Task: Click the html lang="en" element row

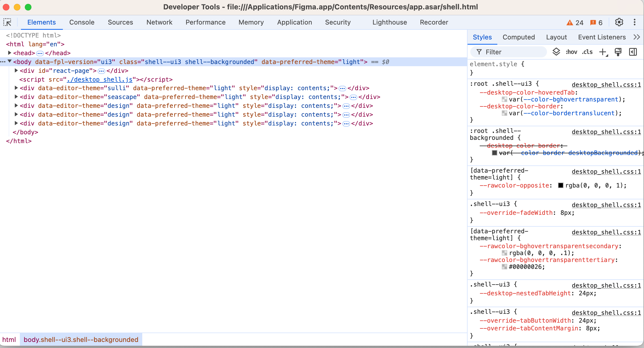Action: [35, 44]
